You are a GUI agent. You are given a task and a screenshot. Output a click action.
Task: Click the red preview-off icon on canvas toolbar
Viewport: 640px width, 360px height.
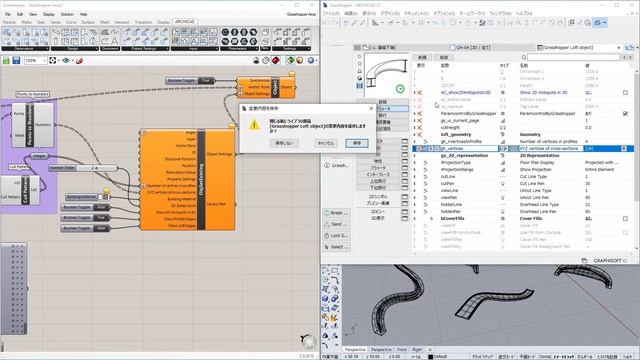tap(276, 60)
